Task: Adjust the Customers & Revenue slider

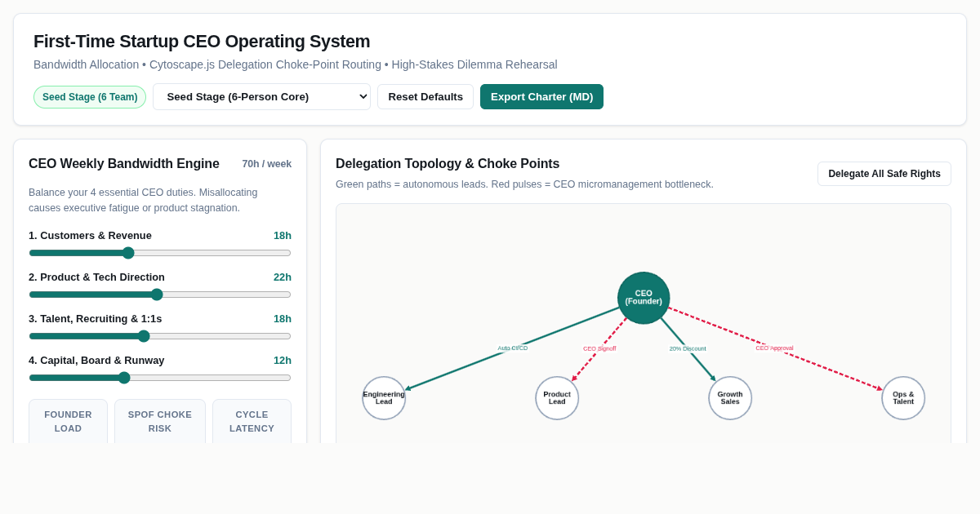Action: [160, 253]
